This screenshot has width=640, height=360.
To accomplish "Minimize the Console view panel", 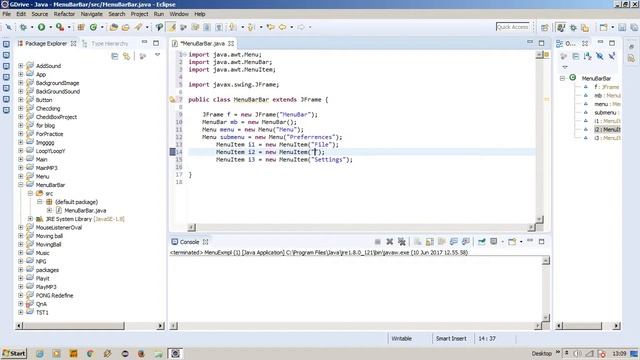I will (x=530, y=241).
